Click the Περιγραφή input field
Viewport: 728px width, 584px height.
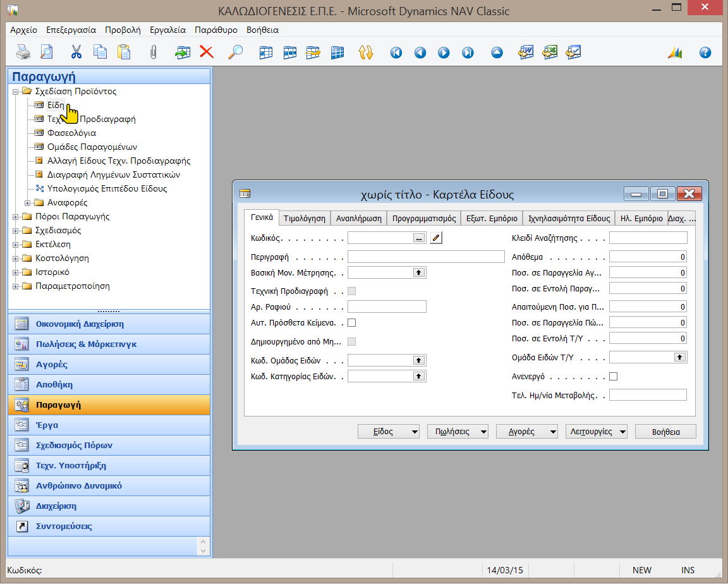point(426,257)
